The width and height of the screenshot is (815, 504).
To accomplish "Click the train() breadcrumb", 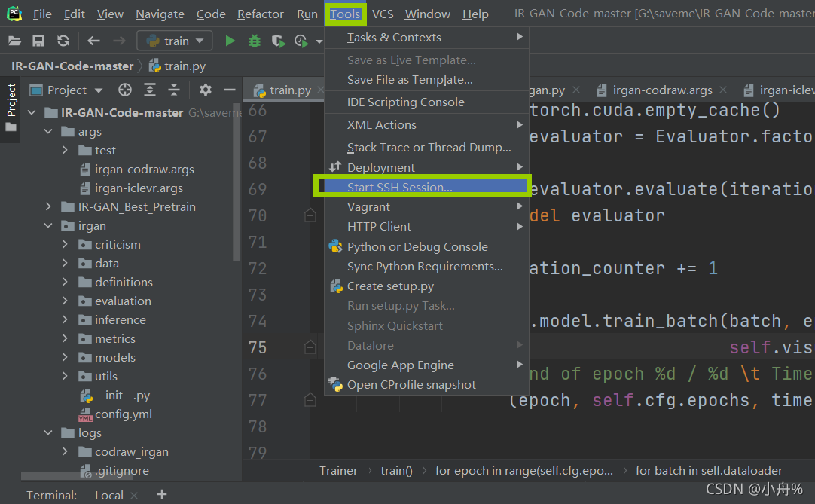I will [396, 470].
